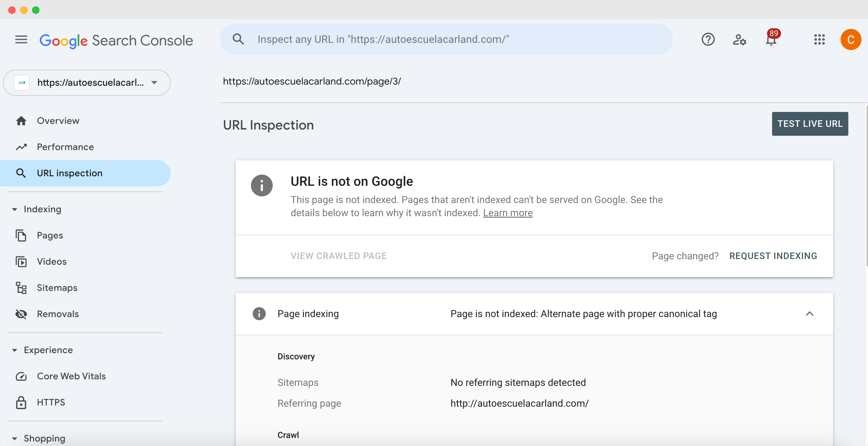Click the HTTPS lock icon
The width and height of the screenshot is (868, 446).
pyautogui.click(x=21, y=403)
